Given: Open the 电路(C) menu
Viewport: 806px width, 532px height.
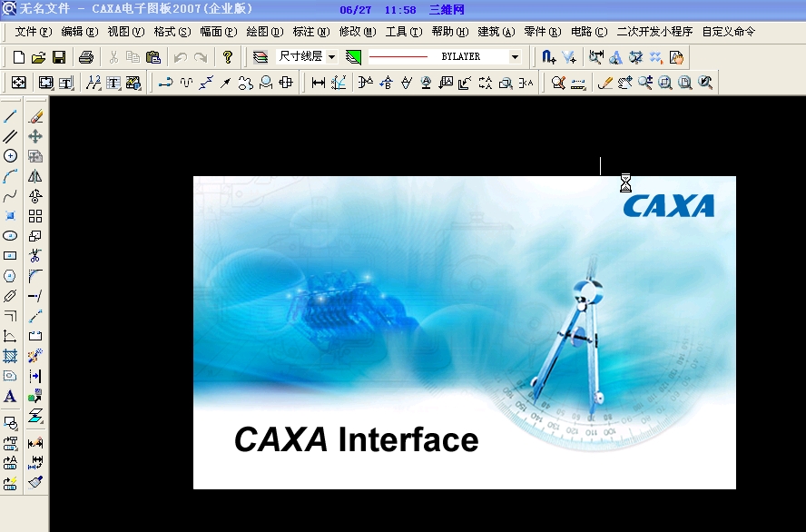Looking at the screenshot, I should (x=589, y=32).
